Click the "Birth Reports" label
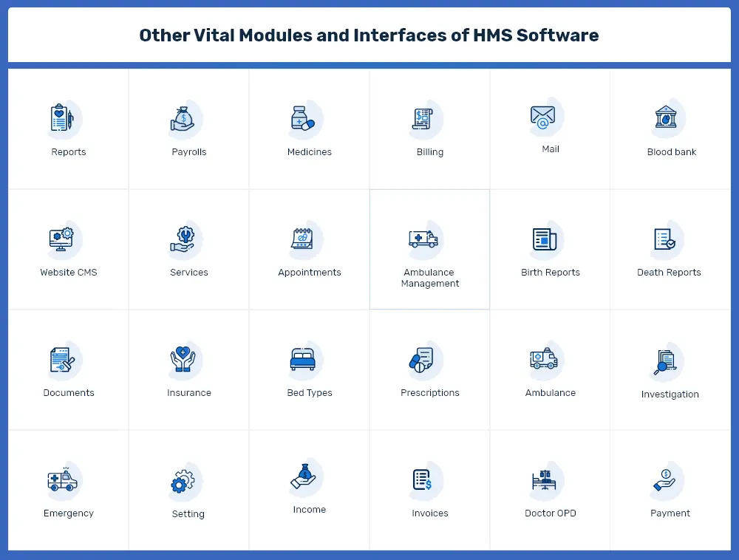Image resolution: width=739 pixels, height=560 pixels. (x=551, y=273)
